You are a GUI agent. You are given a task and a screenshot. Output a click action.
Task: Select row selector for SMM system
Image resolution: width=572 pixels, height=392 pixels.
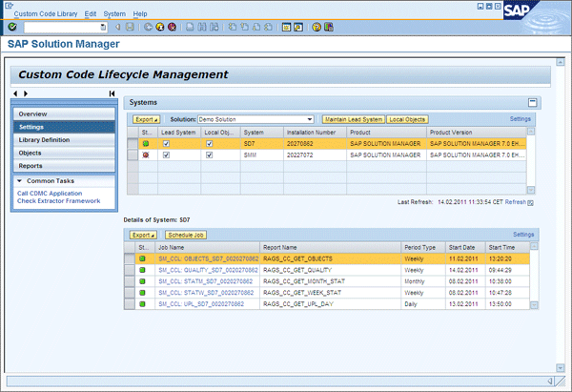133,155
